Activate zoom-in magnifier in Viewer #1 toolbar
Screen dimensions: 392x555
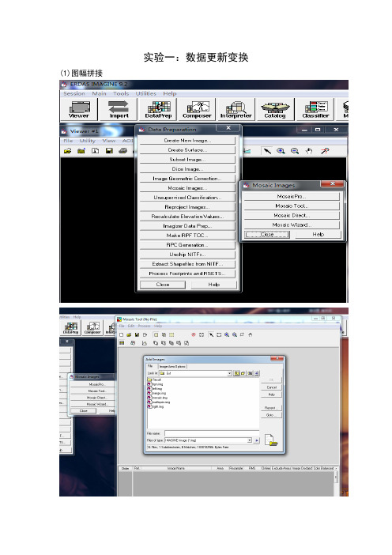click(x=281, y=151)
